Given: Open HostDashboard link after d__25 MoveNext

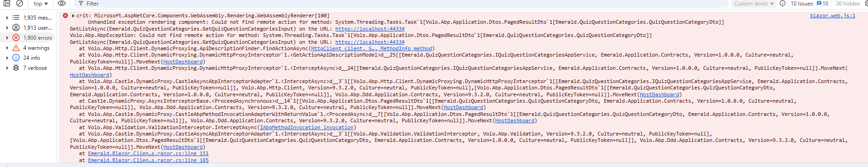Looking at the screenshot, I should 183,62.
